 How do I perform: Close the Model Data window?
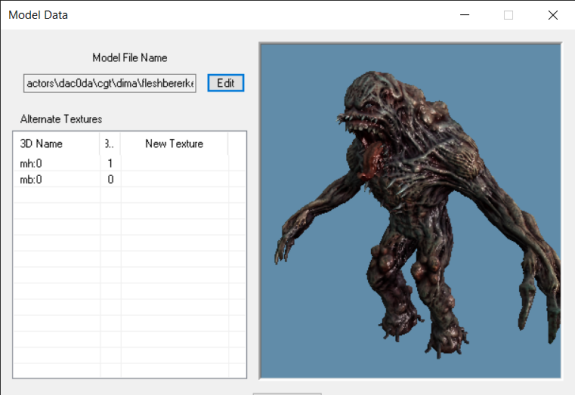click(553, 15)
